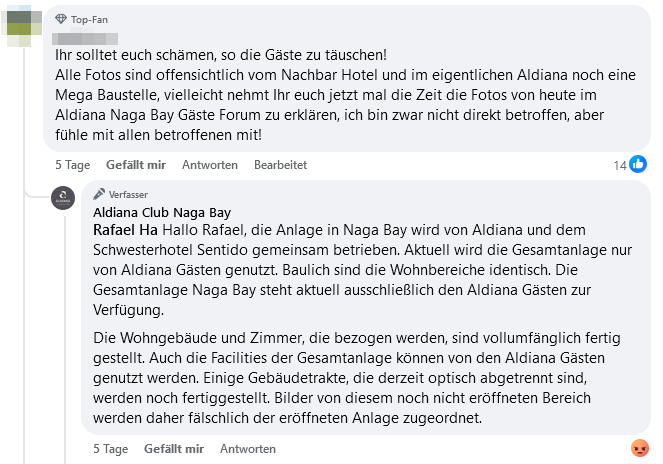Click the Aldiana reply comment bubble text

click(366, 308)
